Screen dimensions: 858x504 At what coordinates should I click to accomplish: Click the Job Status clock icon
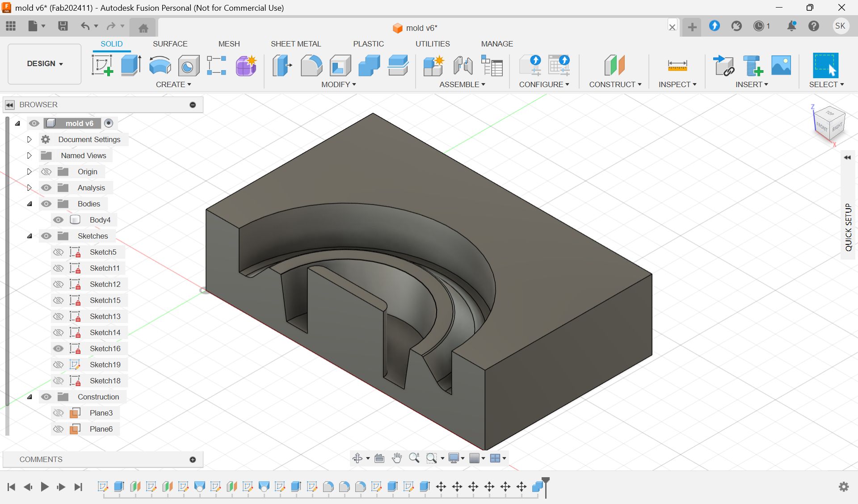coord(759,26)
